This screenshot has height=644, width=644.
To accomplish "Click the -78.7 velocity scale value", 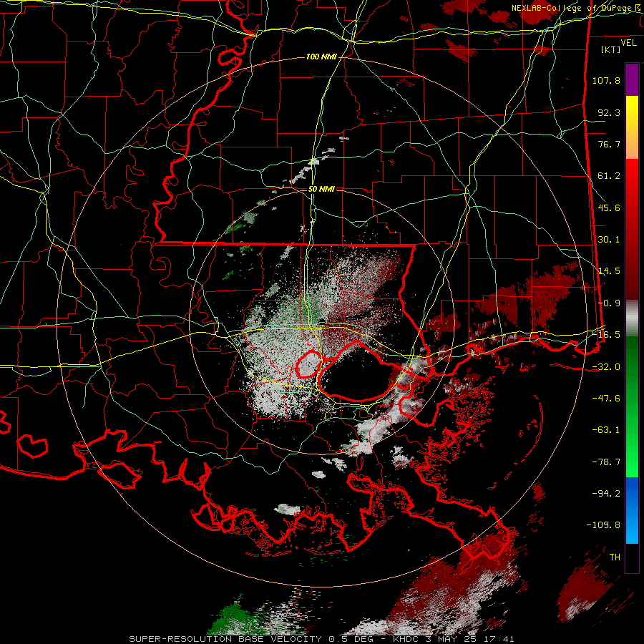I will pyautogui.click(x=606, y=462).
